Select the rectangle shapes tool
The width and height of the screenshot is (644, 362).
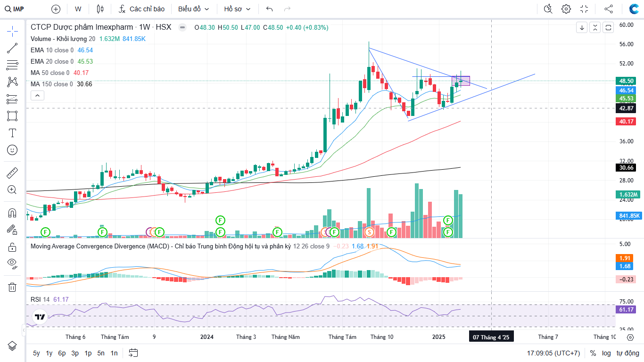click(x=12, y=116)
